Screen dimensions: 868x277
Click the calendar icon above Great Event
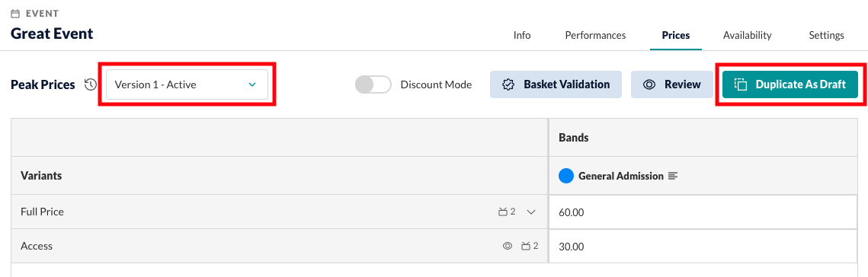coord(15,13)
